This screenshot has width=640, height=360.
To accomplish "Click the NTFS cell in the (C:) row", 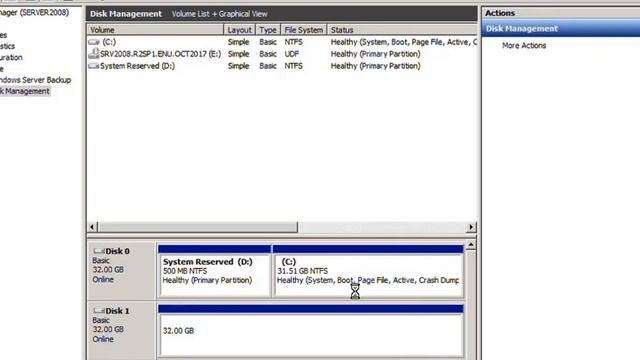I will pyautogui.click(x=293, y=42).
